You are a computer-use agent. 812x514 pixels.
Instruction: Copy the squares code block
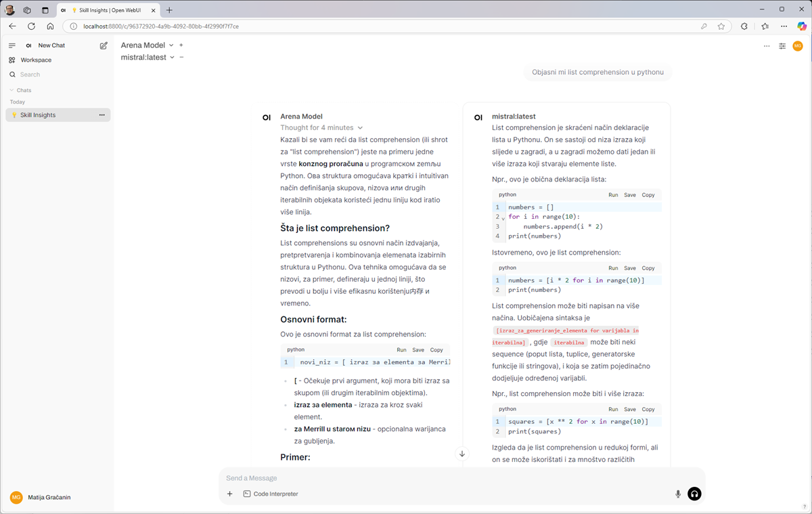pos(648,410)
